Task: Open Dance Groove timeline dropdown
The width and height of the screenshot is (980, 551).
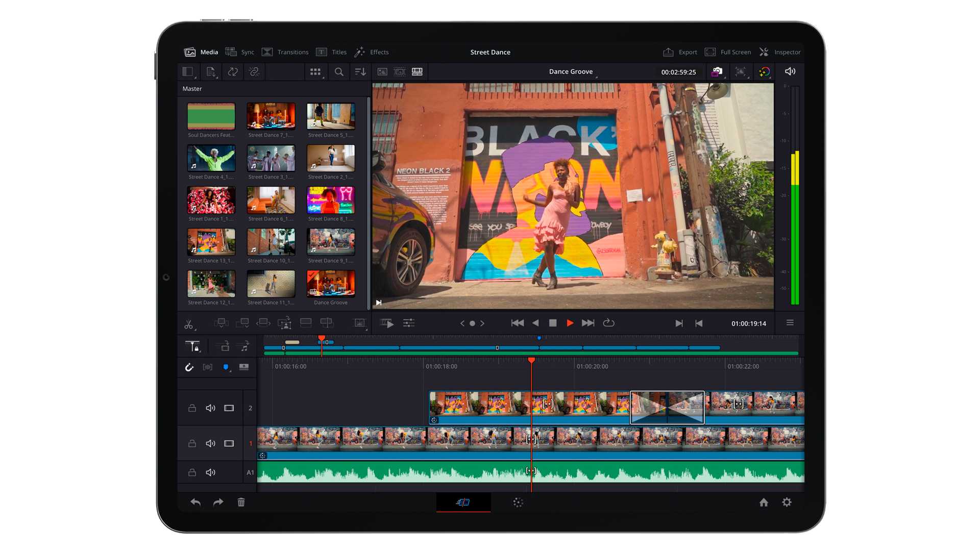Action: (572, 72)
